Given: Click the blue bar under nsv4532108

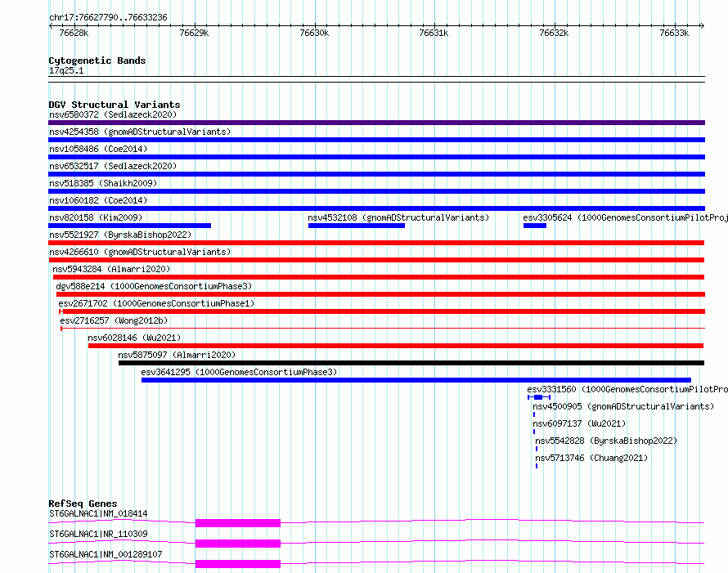Looking at the screenshot, I should click(x=357, y=226).
